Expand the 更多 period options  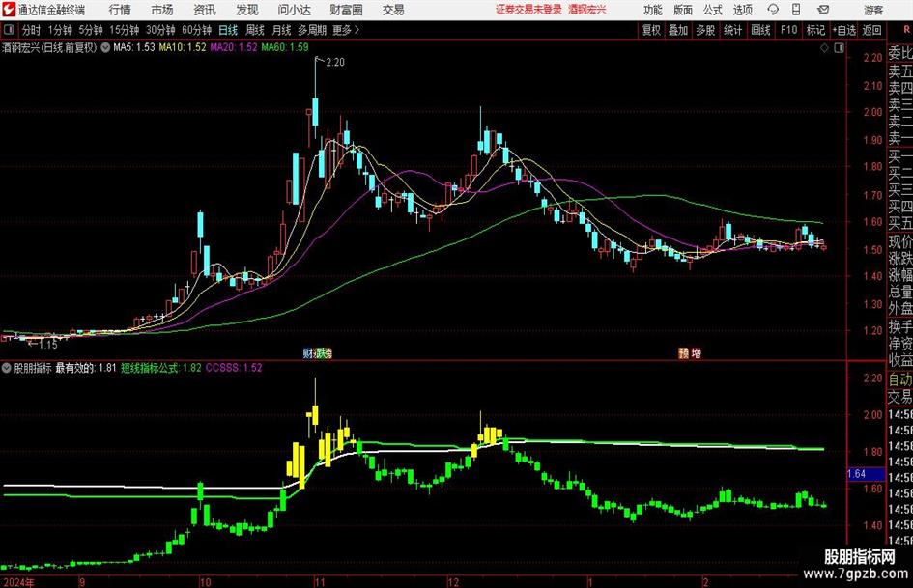point(346,30)
